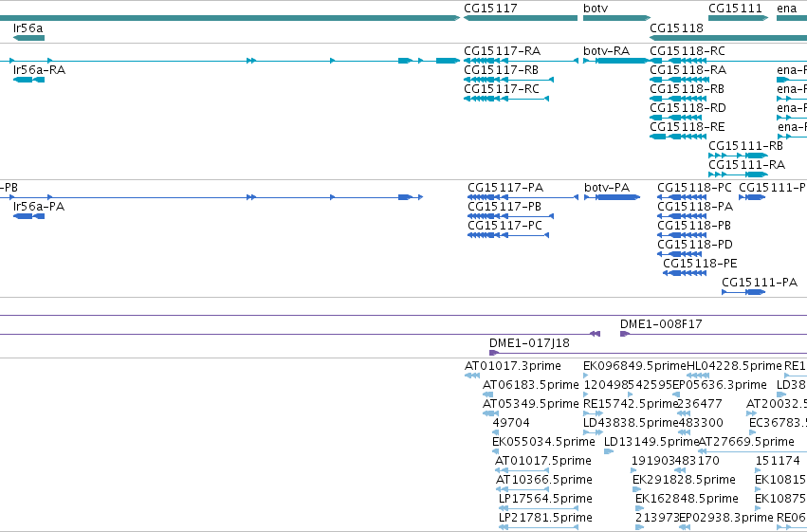Select the EK096849.5prime EST label
This screenshot has width=807, height=532.
pos(635,366)
